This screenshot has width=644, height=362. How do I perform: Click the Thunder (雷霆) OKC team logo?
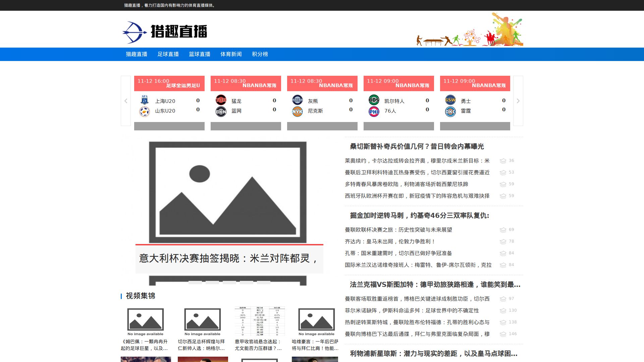[x=450, y=111]
